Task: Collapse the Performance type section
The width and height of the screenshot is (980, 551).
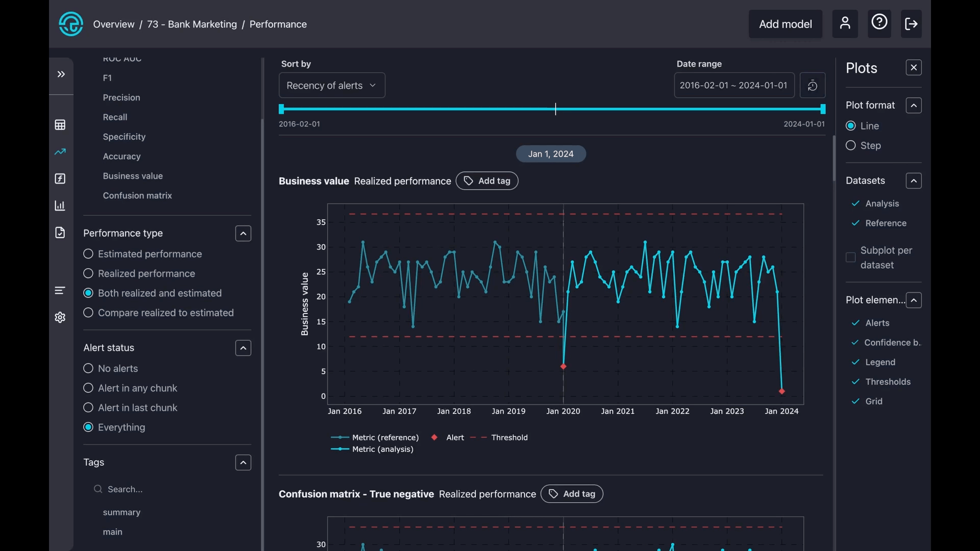Action: coord(243,234)
